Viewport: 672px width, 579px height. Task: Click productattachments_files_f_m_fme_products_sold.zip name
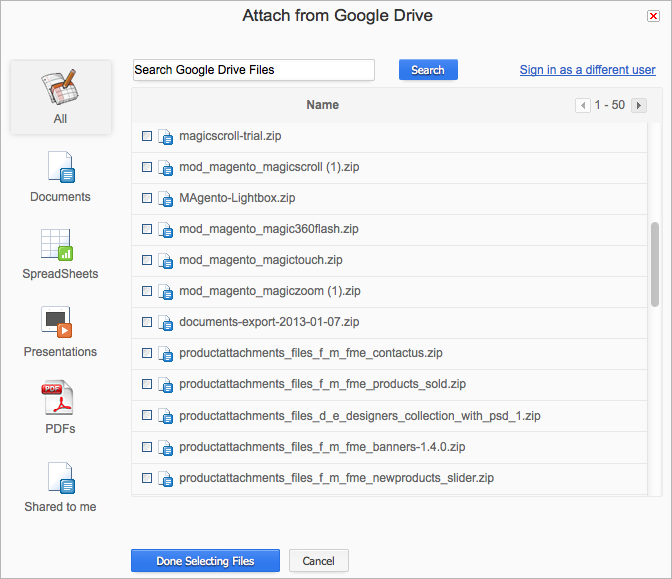click(322, 384)
